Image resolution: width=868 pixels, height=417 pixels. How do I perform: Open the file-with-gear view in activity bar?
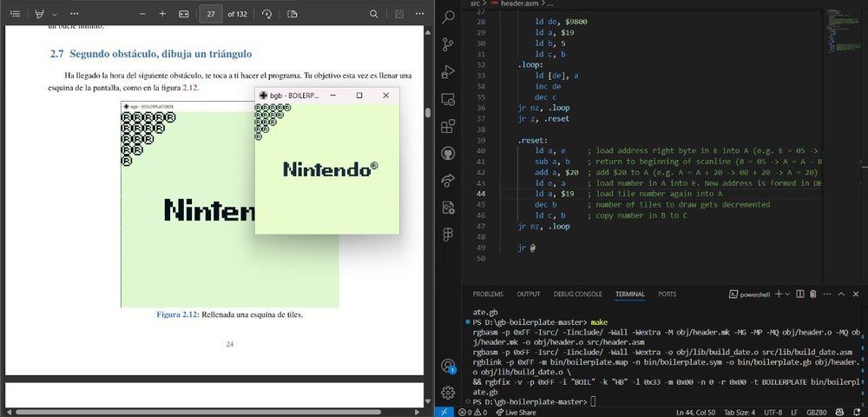pyautogui.click(x=448, y=208)
